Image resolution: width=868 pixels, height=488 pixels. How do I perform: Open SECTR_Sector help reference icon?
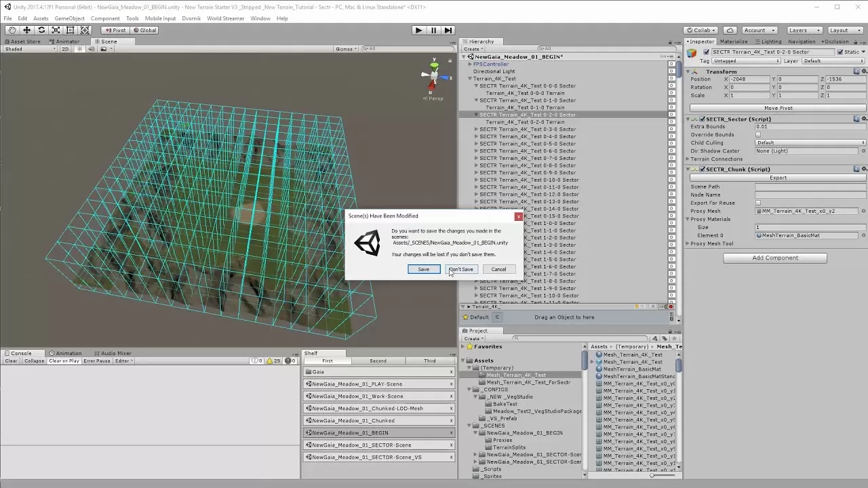tap(856, 119)
